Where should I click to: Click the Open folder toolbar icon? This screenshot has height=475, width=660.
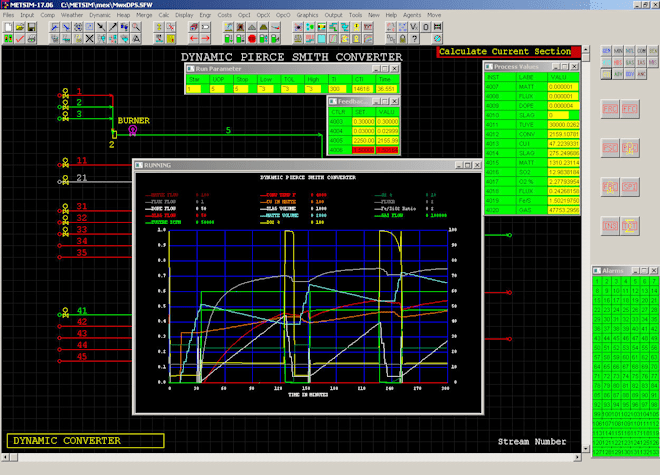tap(20, 27)
